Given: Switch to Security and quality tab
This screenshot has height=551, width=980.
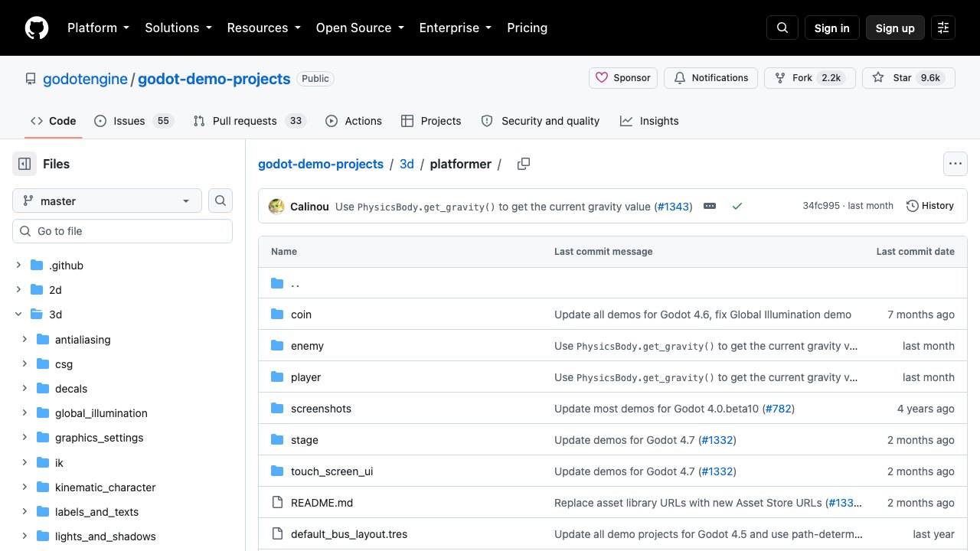Looking at the screenshot, I should click(541, 121).
